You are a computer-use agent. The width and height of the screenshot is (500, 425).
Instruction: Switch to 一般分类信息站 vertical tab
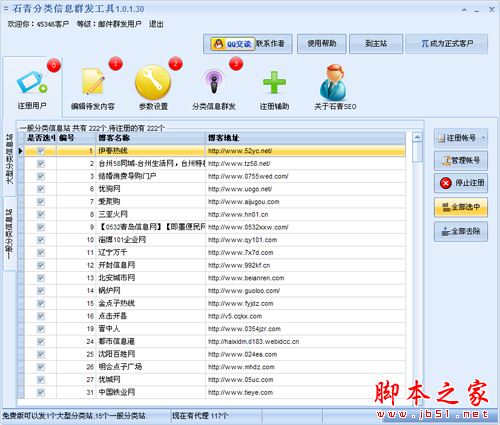(x=10, y=234)
